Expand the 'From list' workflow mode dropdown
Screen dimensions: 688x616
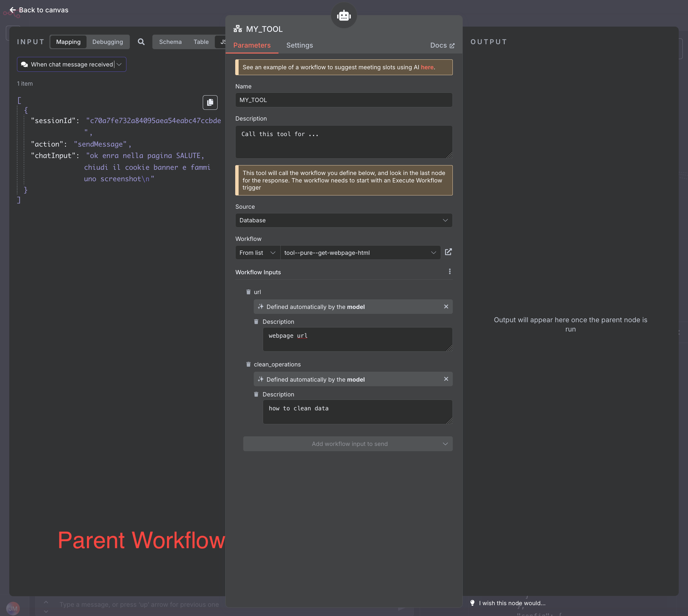click(x=257, y=253)
